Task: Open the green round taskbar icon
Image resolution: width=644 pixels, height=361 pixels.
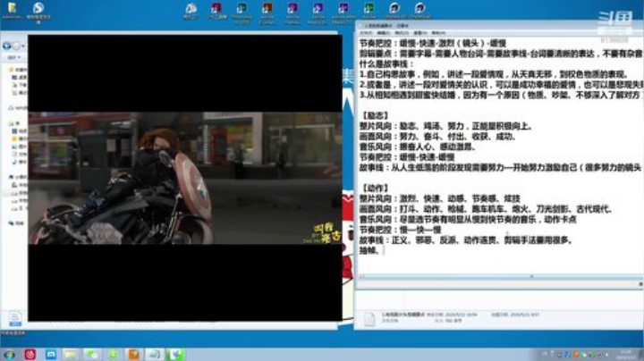Action: tap(113, 355)
